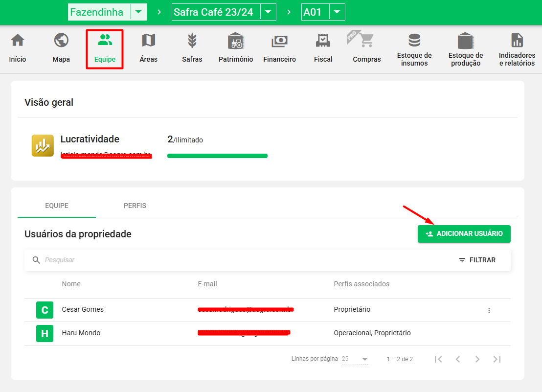
Task: Expand the A01 area dropdown
Action: pyautogui.click(x=337, y=12)
